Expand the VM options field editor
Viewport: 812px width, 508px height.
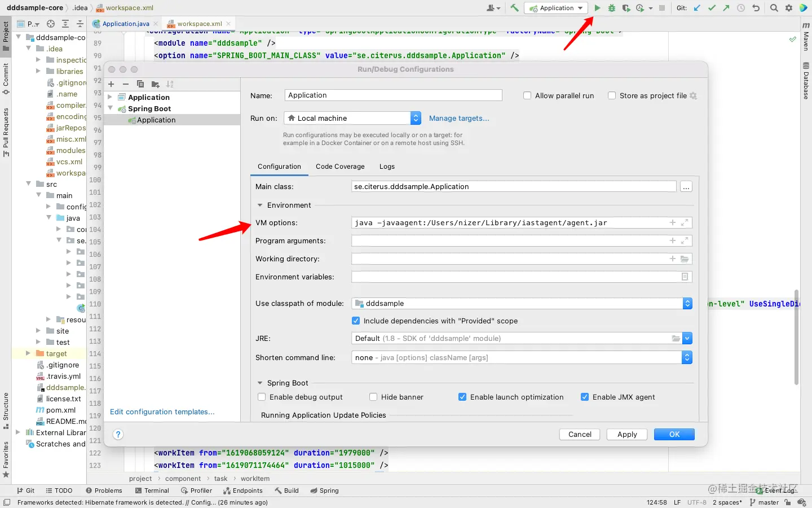coord(685,223)
